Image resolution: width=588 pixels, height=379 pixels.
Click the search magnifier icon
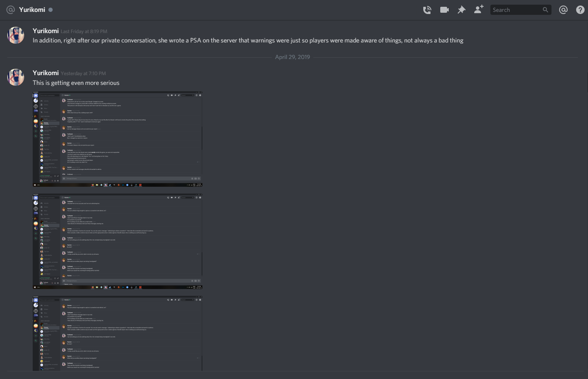[x=546, y=10]
